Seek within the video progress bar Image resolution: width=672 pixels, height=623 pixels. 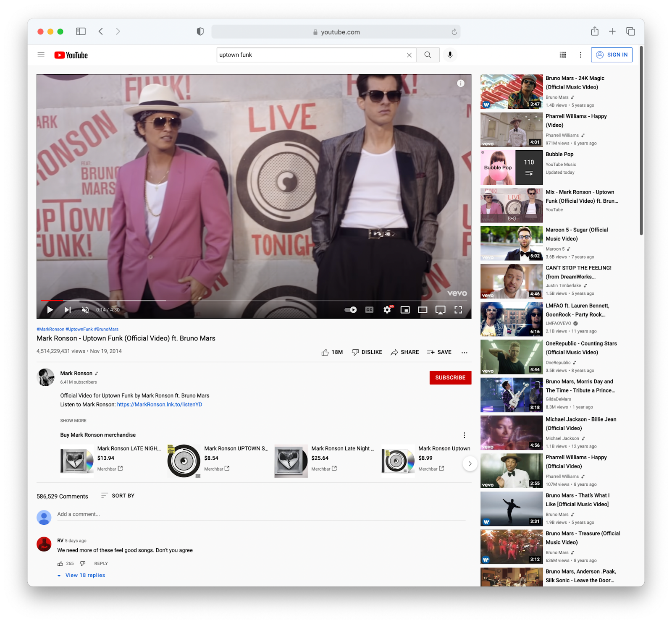pyautogui.click(x=254, y=301)
